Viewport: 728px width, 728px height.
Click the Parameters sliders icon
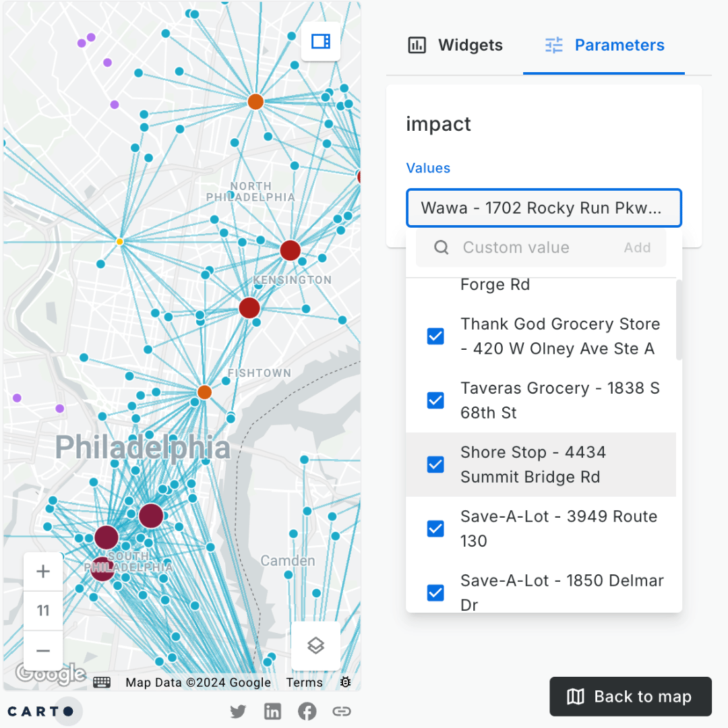click(x=554, y=45)
